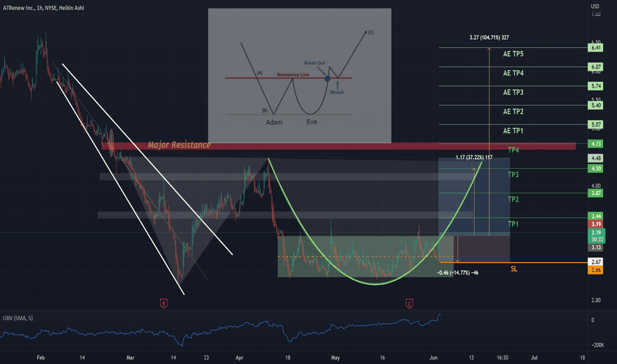Click the 1.17 (37.22%) 117 measurement label

(474, 158)
